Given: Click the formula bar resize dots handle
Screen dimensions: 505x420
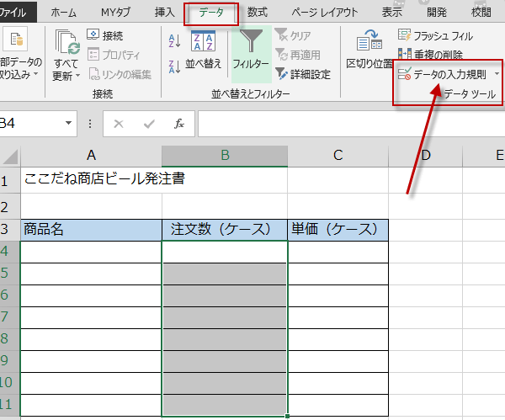Looking at the screenshot, I should click(x=90, y=124).
